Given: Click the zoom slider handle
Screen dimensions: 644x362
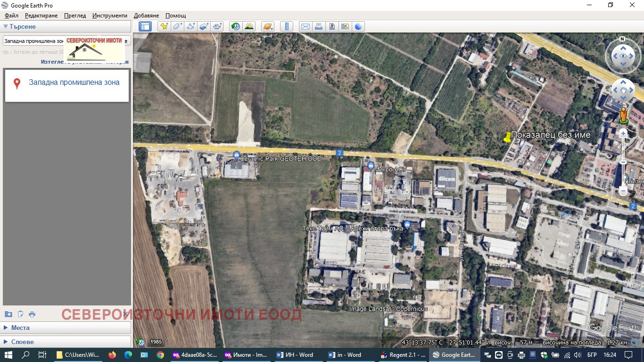Looking at the screenshot, I should (x=623, y=162).
